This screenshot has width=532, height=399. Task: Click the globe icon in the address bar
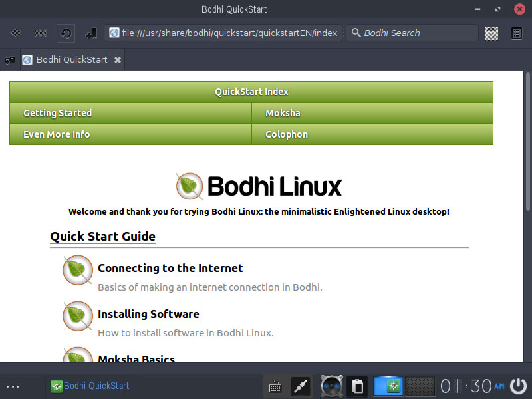click(114, 33)
